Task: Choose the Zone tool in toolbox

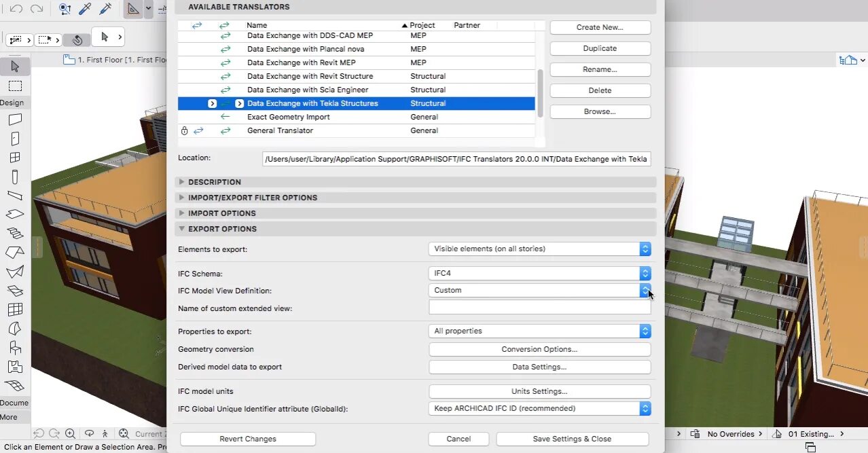Action: click(x=15, y=367)
